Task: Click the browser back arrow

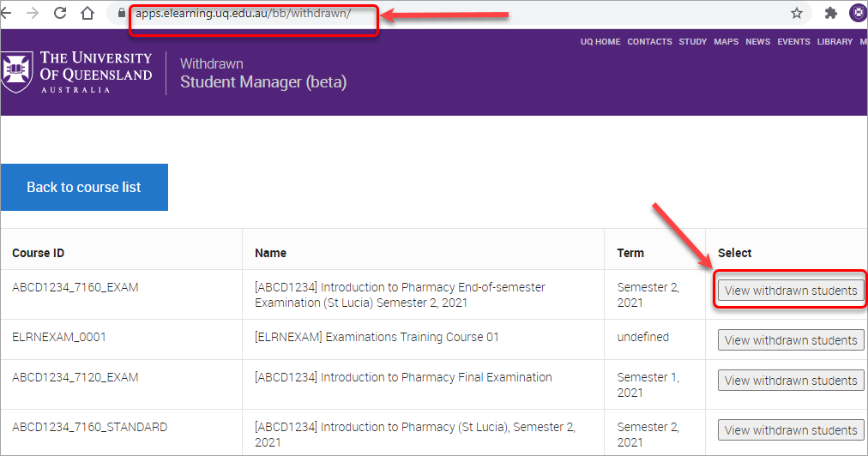Action: tap(5, 13)
